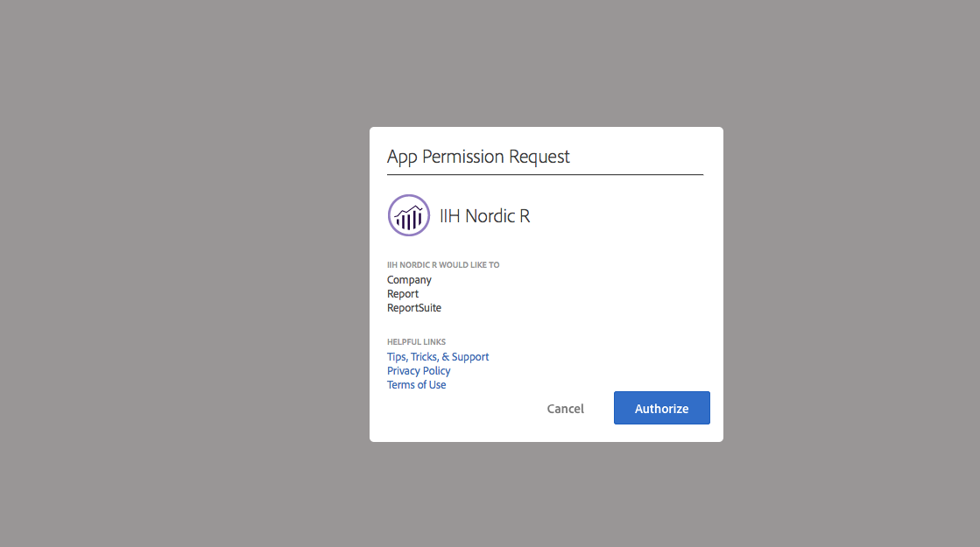This screenshot has width=980, height=547.
Task: Click the ReportSuite permission entry
Action: click(413, 308)
